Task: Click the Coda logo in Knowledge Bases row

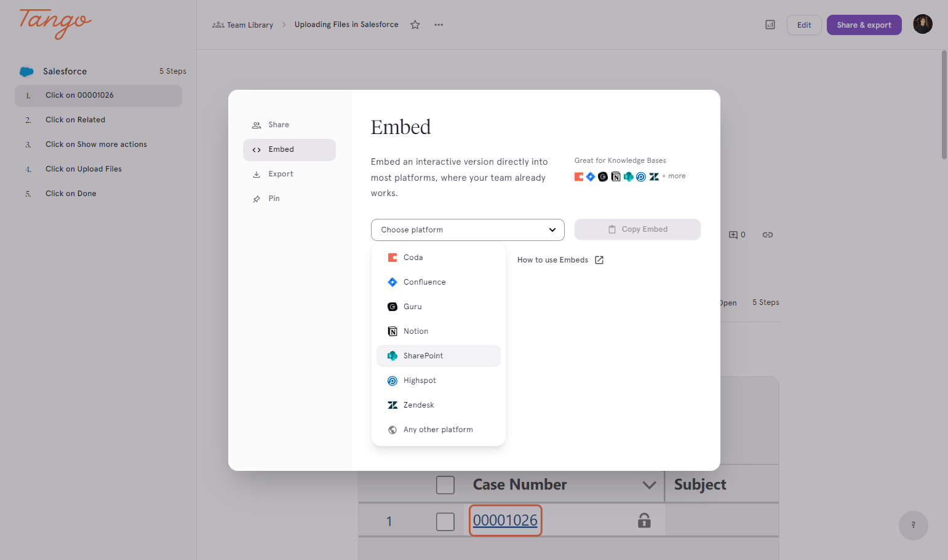Action: 579,176
